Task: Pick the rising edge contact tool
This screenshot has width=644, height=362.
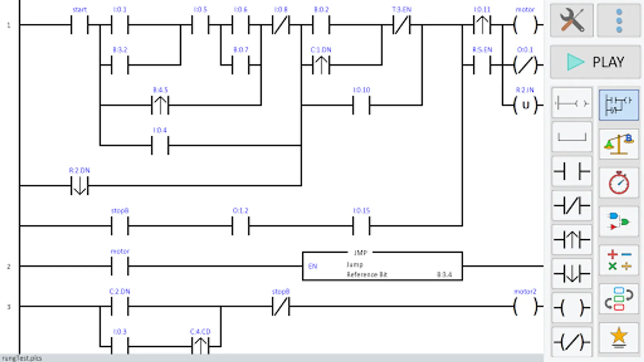Action: (572, 240)
